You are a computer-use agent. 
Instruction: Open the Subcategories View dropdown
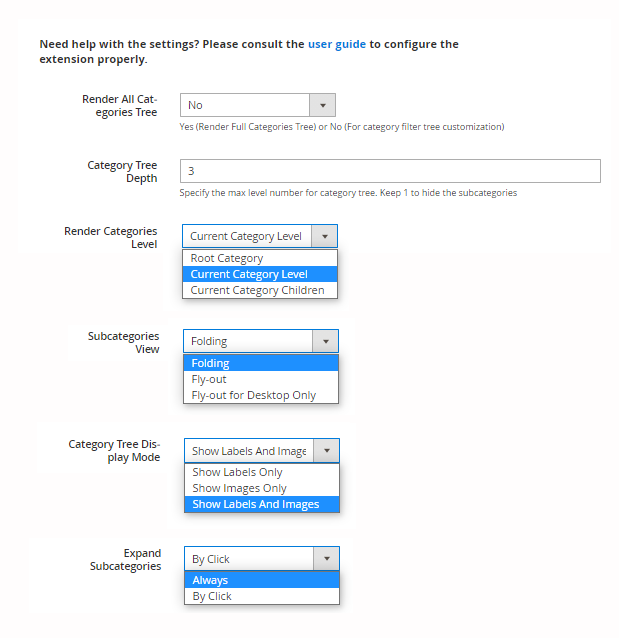coord(260,341)
